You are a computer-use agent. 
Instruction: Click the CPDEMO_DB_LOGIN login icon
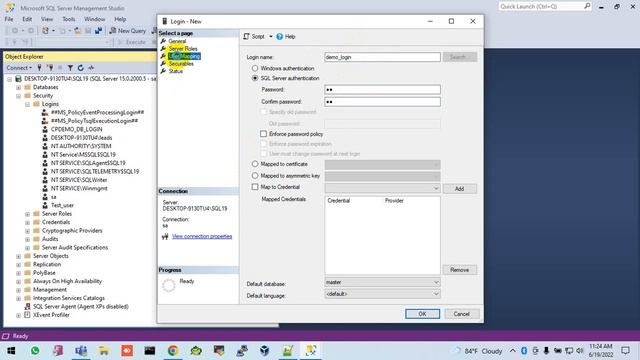click(45, 129)
